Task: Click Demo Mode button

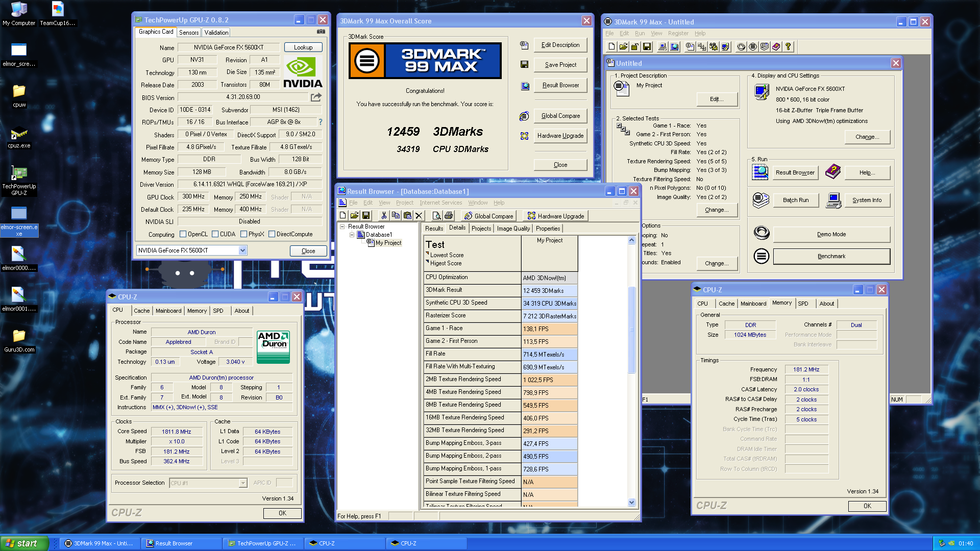Action: click(x=831, y=234)
